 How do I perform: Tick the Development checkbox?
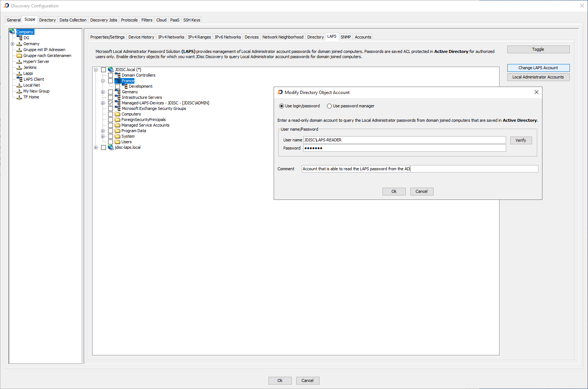click(x=117, y=86)
